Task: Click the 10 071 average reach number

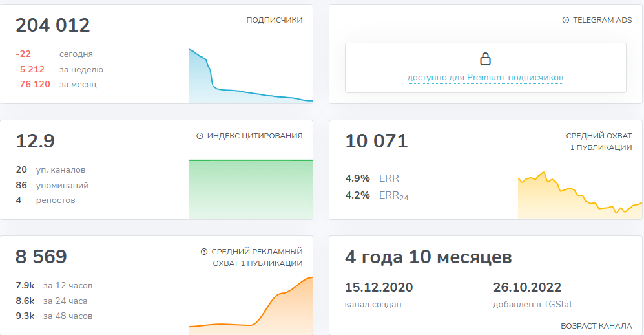Action: tap(377, 141)
